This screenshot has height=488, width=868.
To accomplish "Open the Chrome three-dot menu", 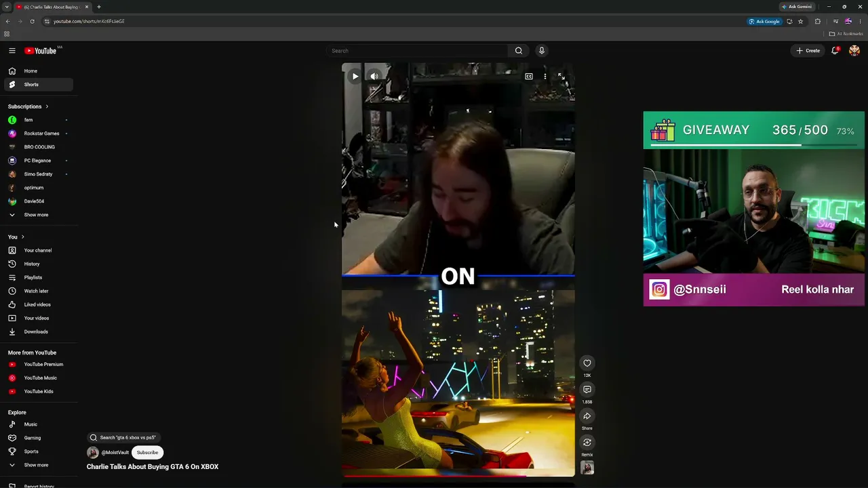I will coord(861,21).
